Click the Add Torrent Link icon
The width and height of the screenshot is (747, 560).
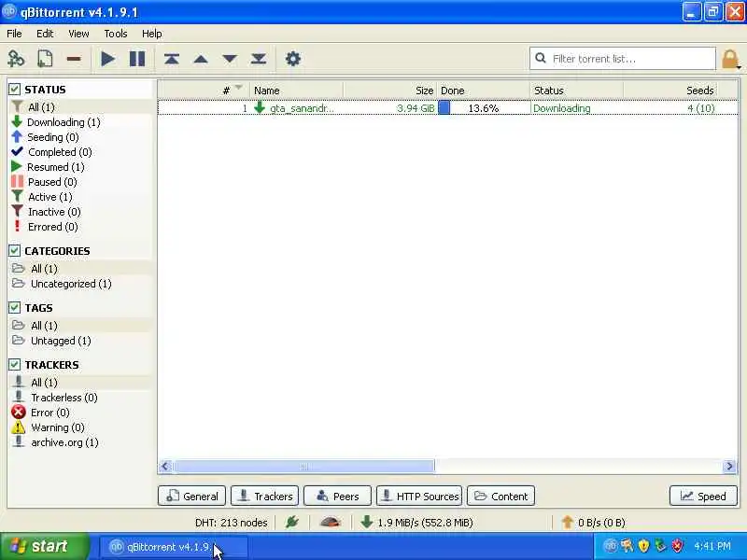(x=16, y=59)
